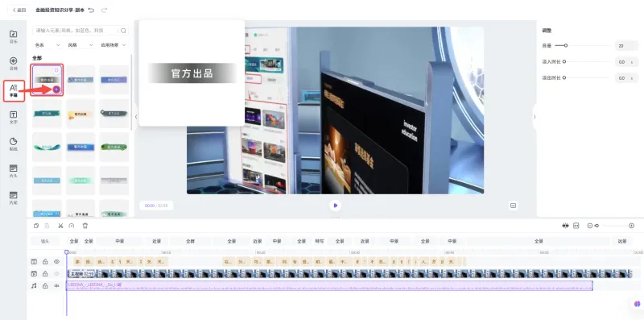Select the 特写 close-up shot segment

point(320,242)
